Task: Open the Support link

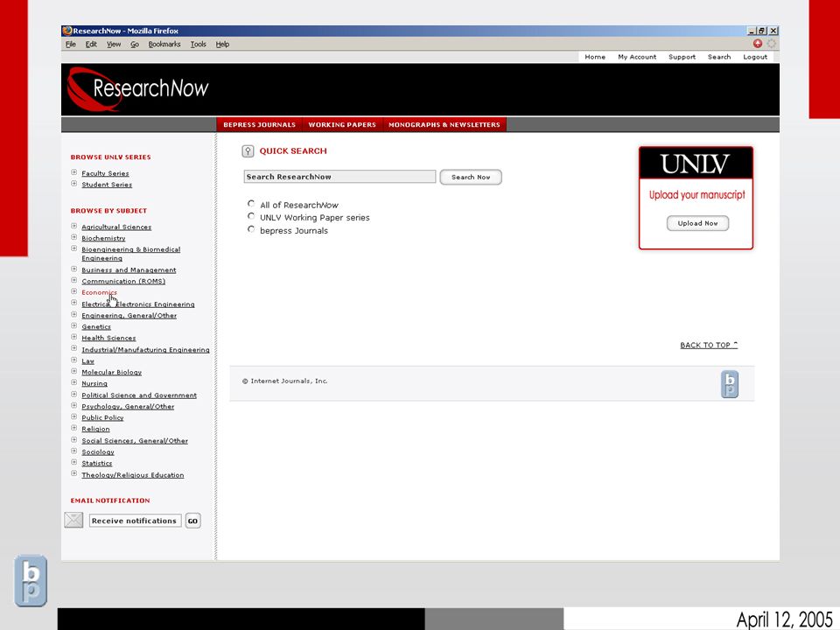Action: point(682,57)
